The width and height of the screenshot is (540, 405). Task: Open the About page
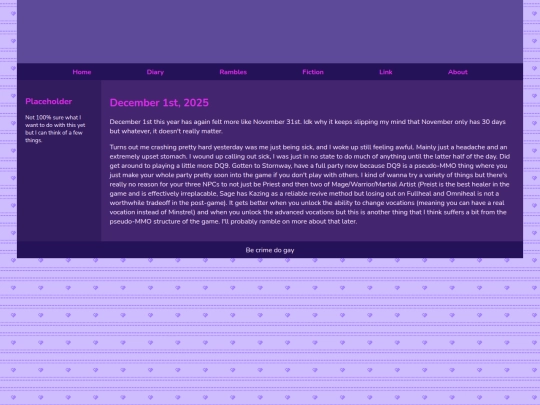458,72
